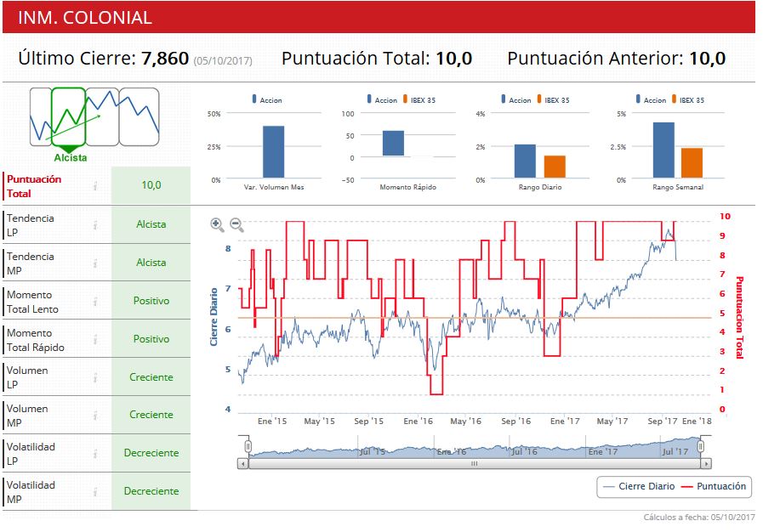Click the closing date (05/10/2017) text
The width and height of the screenshot is (763, 532).
[223, 61]
